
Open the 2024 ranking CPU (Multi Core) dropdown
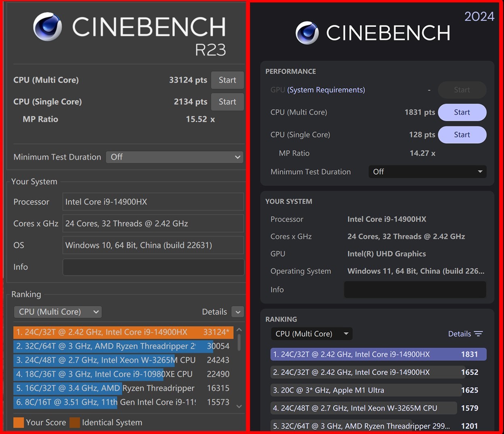tap(311, 334)
